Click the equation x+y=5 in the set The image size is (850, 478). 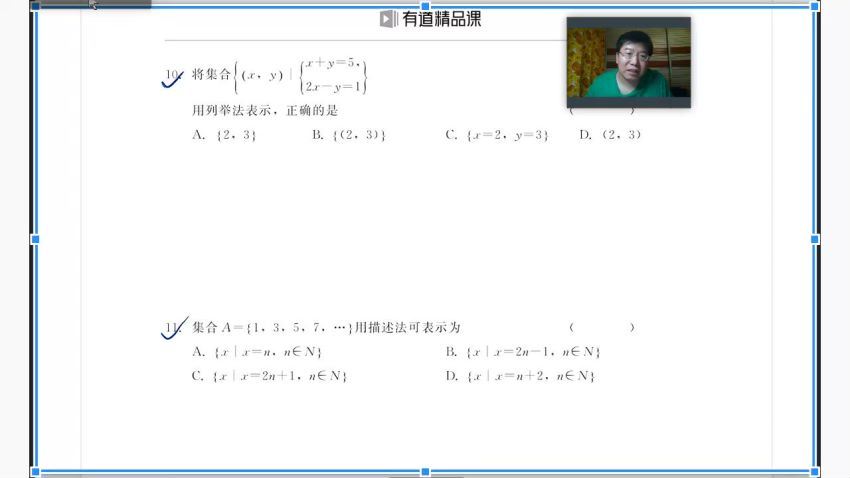[332, 63]
